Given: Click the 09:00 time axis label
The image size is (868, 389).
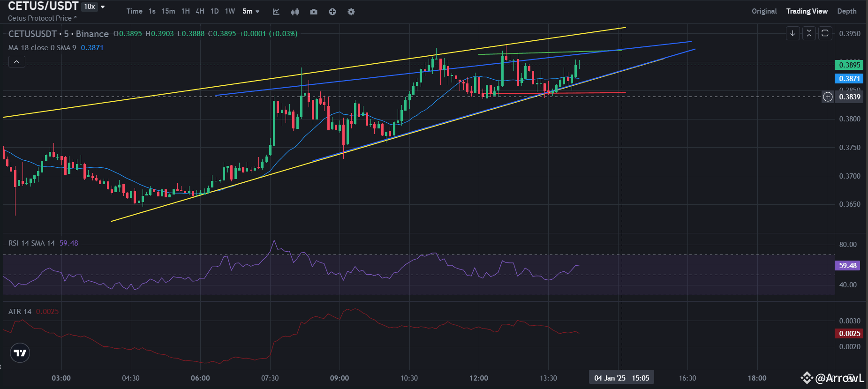Looking at the screenshot, I should pos(340,378).
